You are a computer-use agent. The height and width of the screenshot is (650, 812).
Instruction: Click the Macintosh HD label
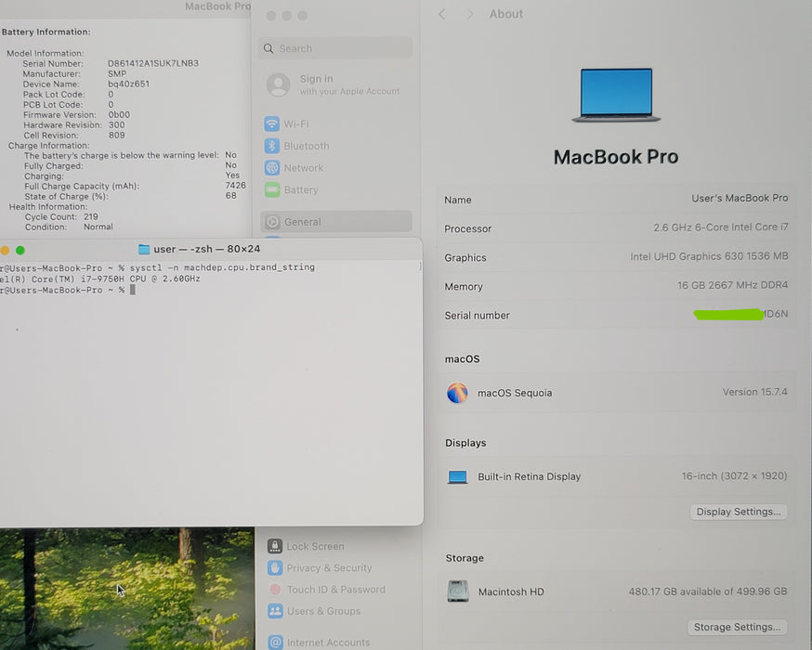click(511, 591)
